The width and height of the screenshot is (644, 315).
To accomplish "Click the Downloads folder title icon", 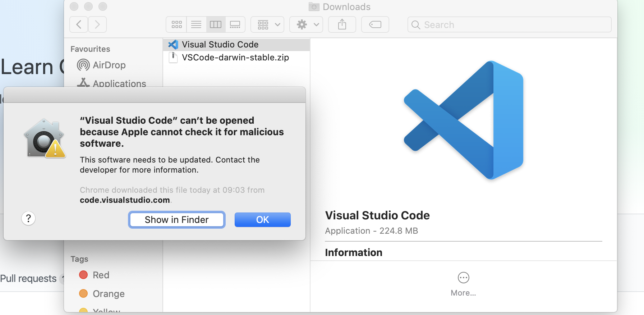I will (x=314, y=6).
